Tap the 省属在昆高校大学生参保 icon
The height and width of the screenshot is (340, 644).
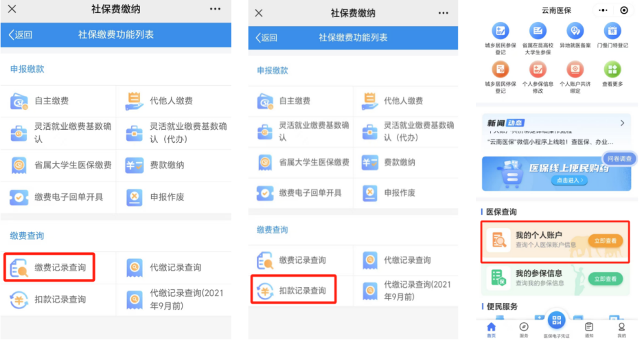537,31
